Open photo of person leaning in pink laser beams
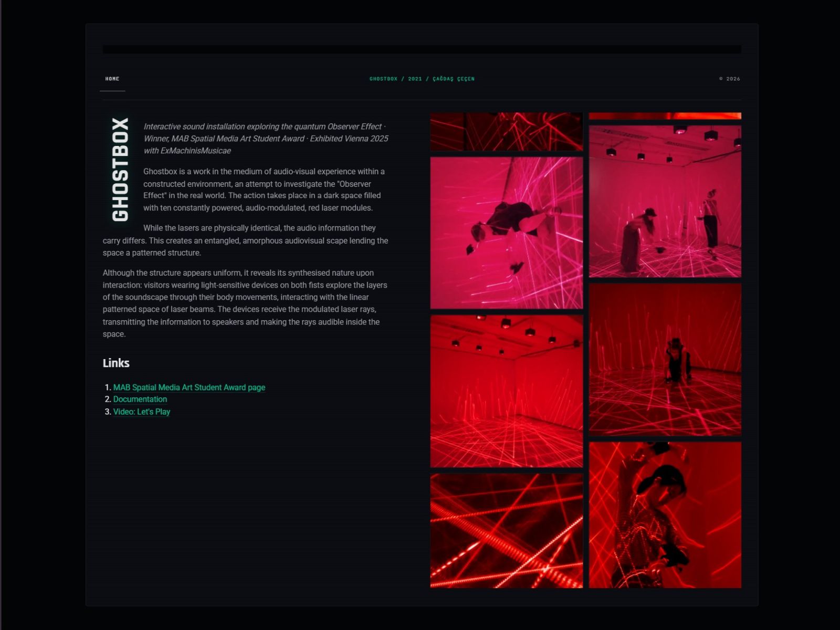 click(507, 233)
